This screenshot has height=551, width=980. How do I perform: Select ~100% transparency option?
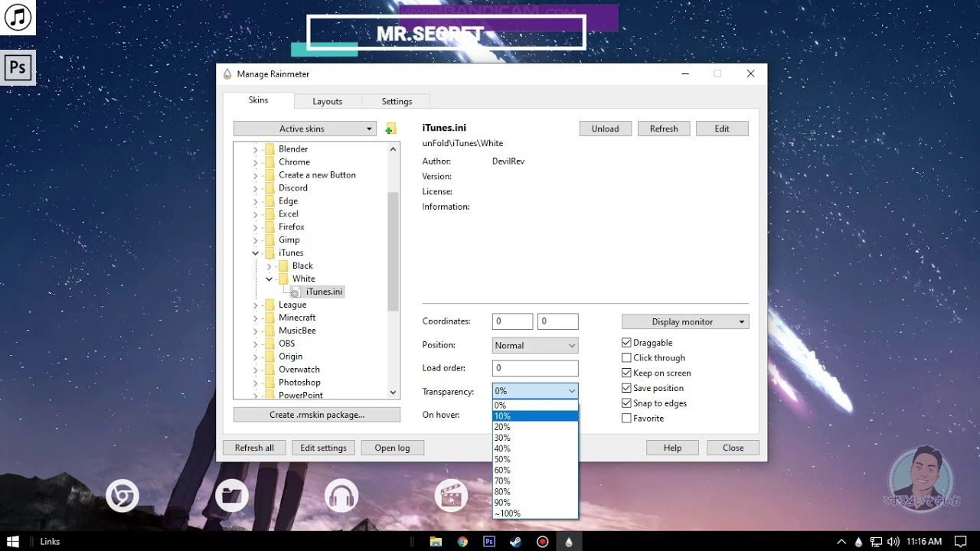pyautogui.click(x=535, y=514)
